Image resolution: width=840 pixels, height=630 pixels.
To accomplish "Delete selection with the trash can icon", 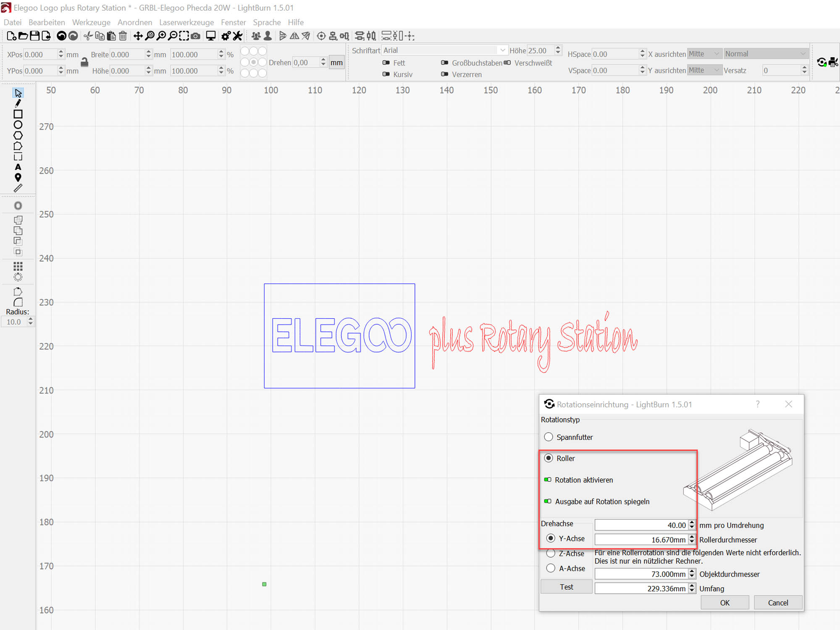I will [x=123, y=36].
